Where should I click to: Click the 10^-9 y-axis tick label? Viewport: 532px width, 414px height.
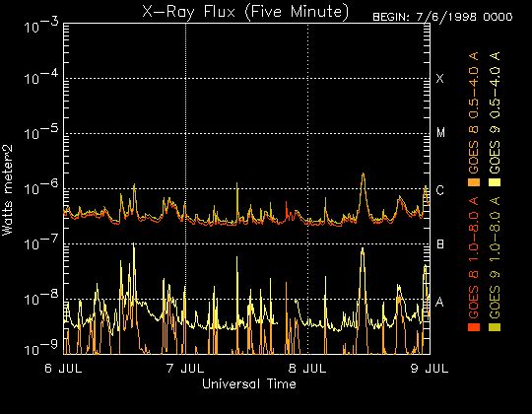pos(41,348)
